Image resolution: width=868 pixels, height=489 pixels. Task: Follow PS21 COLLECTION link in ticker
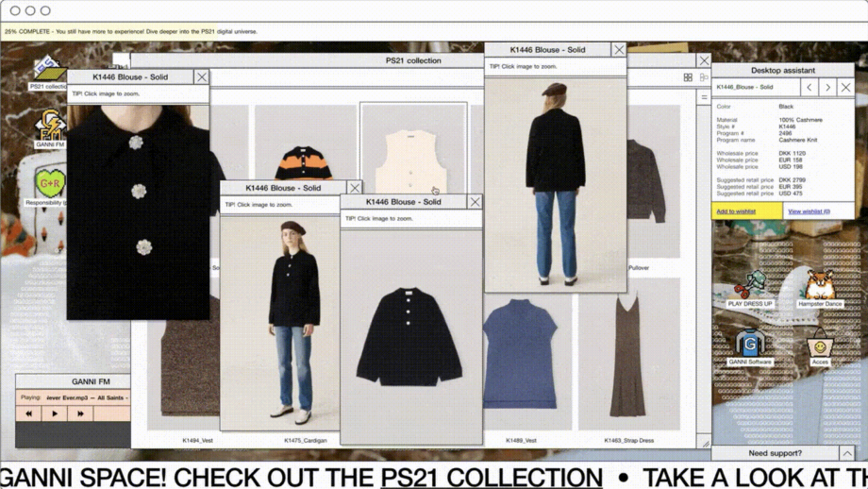[492, 477]
